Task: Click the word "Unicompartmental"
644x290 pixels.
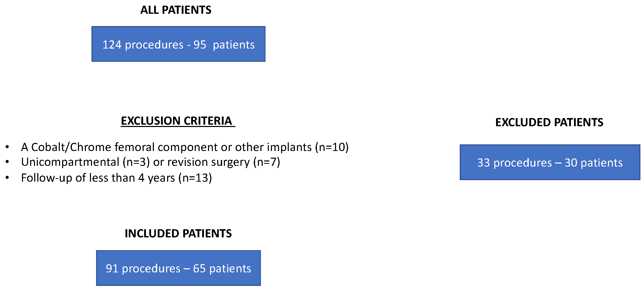Action: [70, 162]
